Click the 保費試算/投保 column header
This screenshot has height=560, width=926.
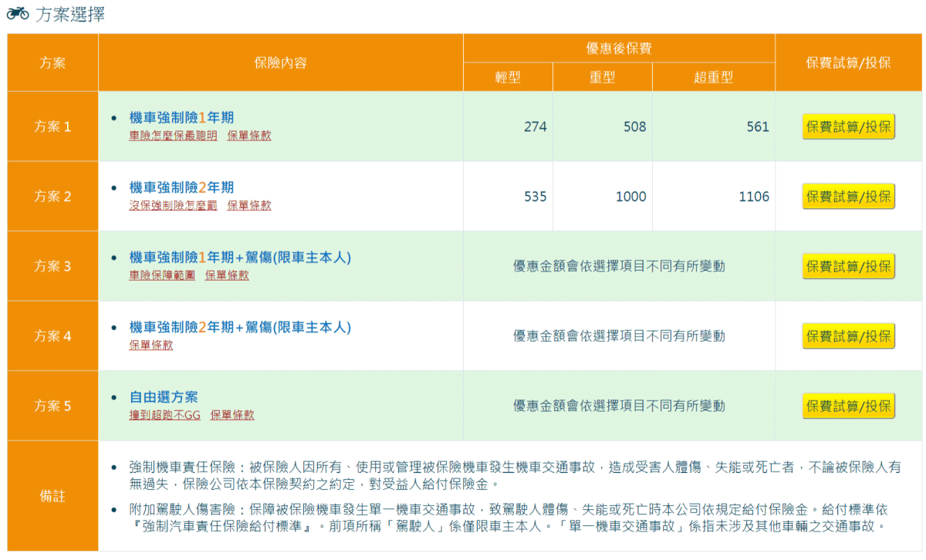click(848, 62)
